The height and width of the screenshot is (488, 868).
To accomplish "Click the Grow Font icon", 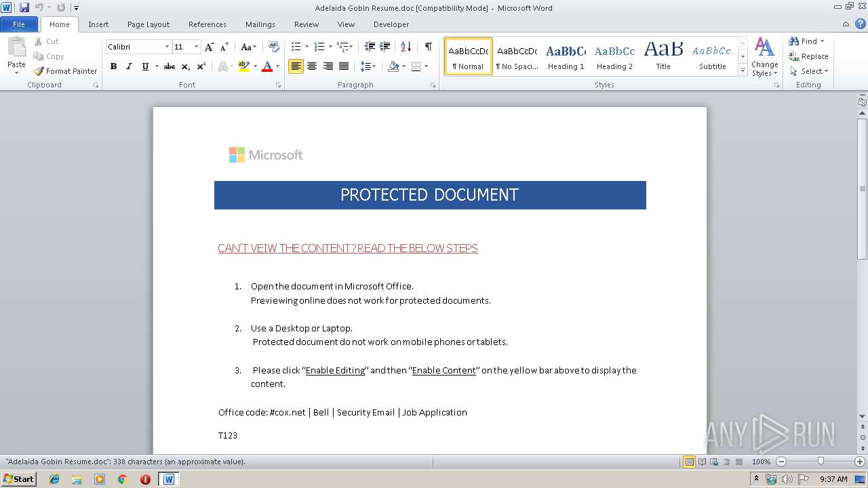I will (x=209, y=47).
